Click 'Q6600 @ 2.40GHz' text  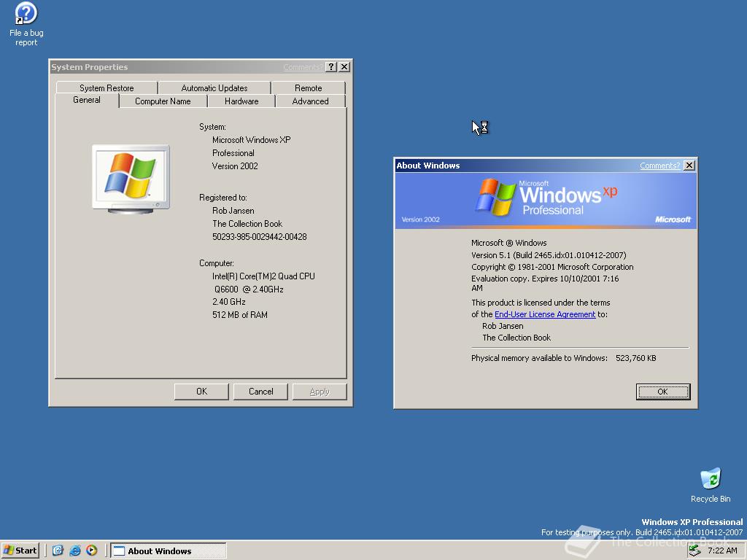point(249,289)
